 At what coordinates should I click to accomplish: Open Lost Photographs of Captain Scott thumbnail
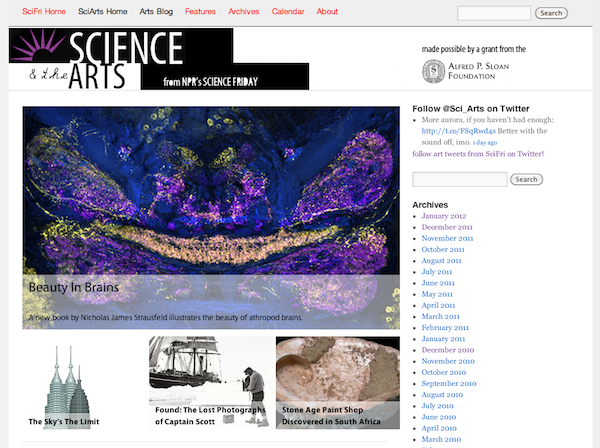coord(211,383)
